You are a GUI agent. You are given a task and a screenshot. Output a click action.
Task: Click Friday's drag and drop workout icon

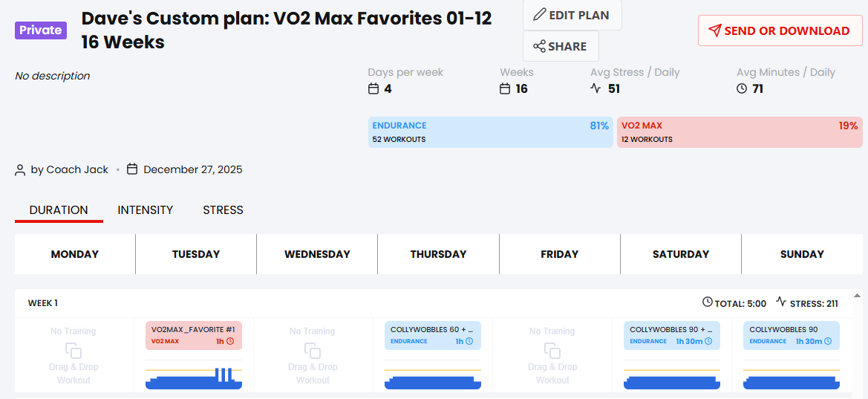(x=552, y=351)
